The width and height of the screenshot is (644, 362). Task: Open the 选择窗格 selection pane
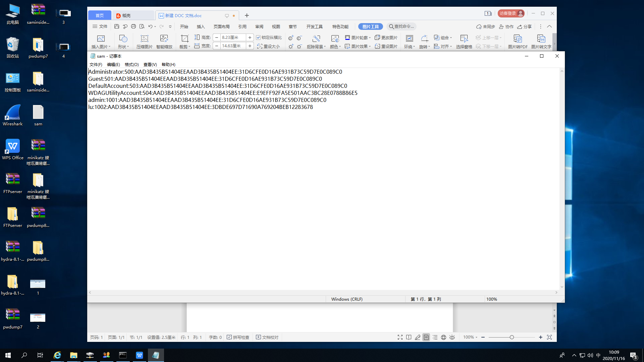tap(464, 39)
